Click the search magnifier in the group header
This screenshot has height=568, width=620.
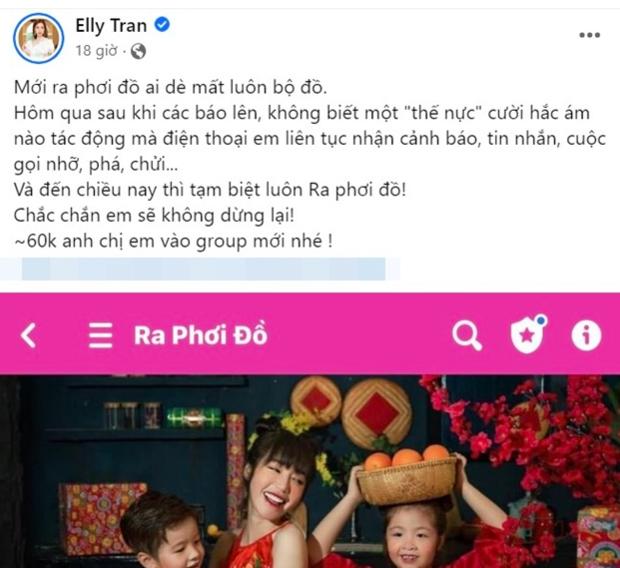coord(467,336)
